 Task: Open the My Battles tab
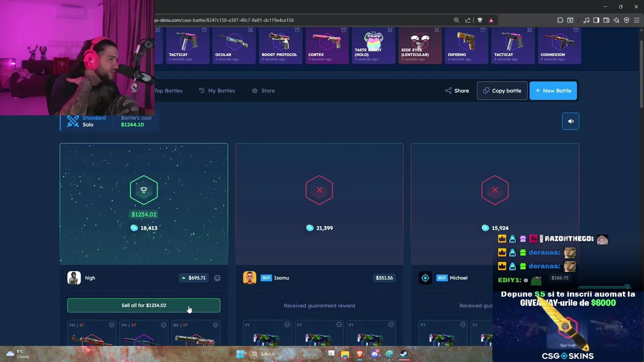tap(217, 90)
